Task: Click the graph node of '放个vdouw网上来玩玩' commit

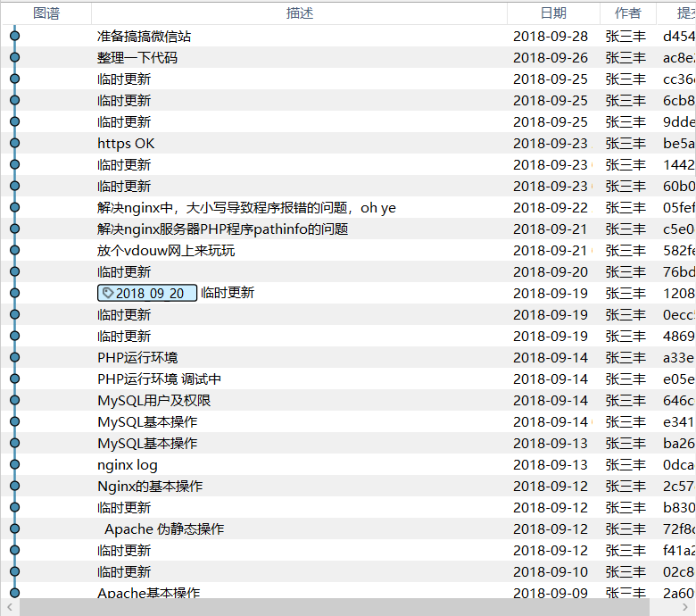Action: [14, 251]
